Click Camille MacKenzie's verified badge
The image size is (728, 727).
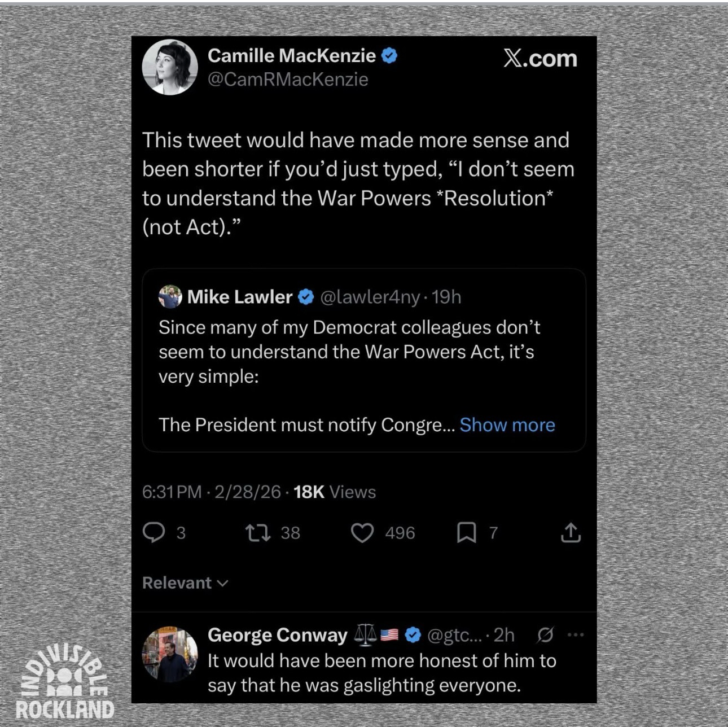pyautogui.click(x=389, y=55)
